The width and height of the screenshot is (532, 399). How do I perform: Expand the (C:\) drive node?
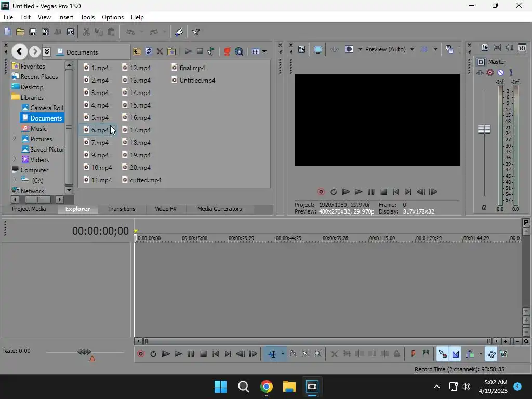(x=15, y=180)
